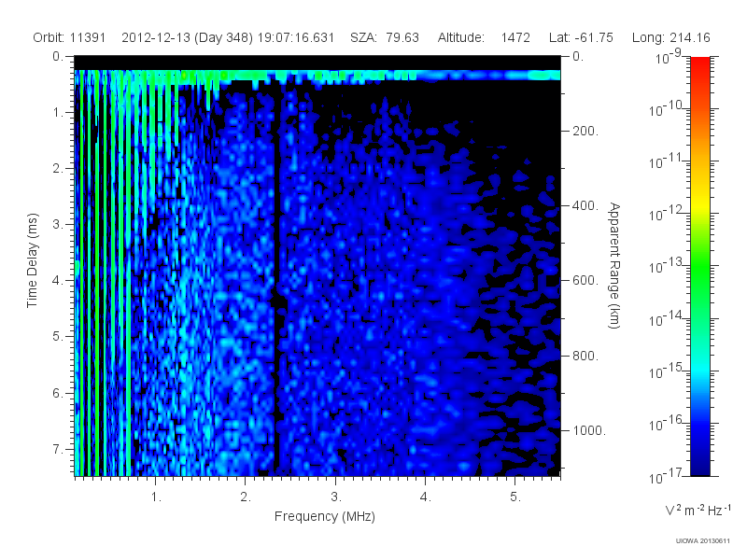This screenshot has height=560, width=747.
Task: Click the color bar label '10^-13'
Action: coord(668,266)
